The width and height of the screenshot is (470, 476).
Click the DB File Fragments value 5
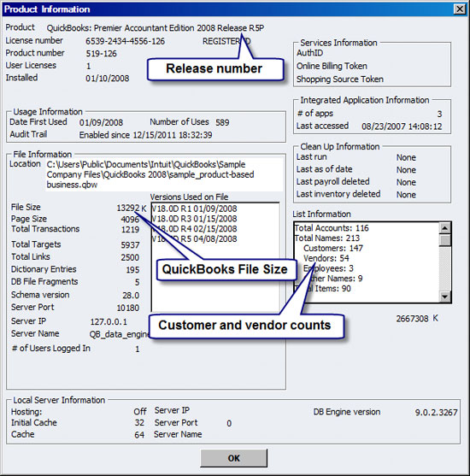(137, 282)
